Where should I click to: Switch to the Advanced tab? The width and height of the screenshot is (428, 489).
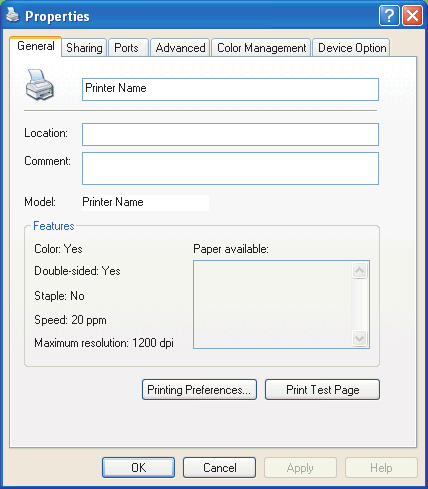tap(180, 48)
